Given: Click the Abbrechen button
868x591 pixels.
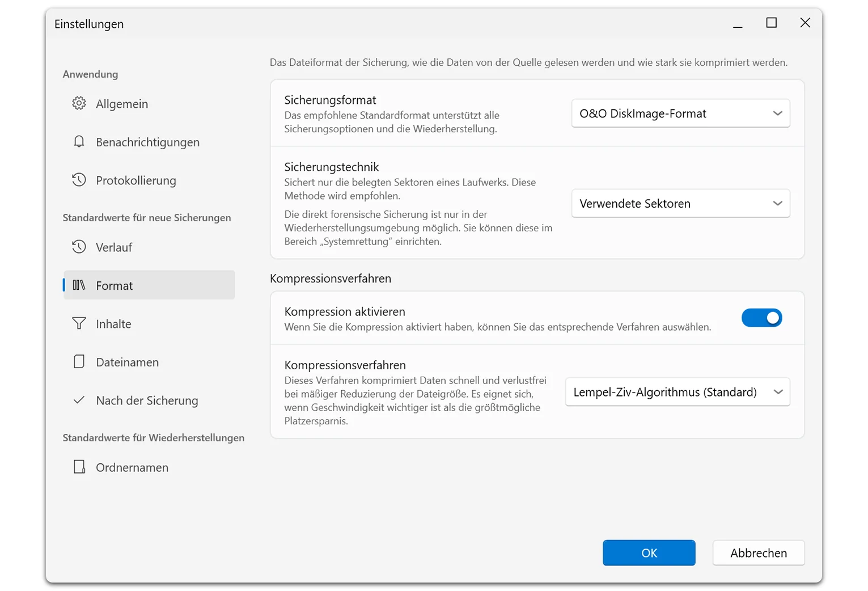Looking at the screenshot, I should (759, 553).
